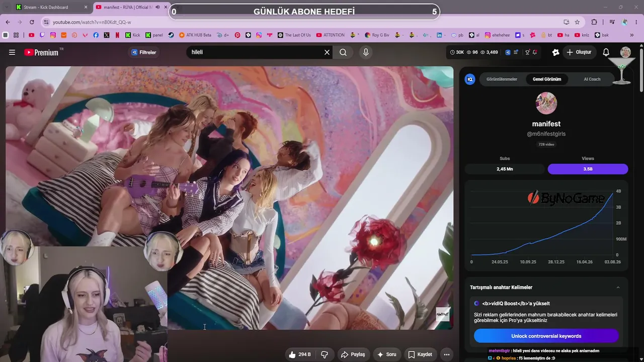Share the video with Paylaş
The image size is (644, 362).
point(353,354)
